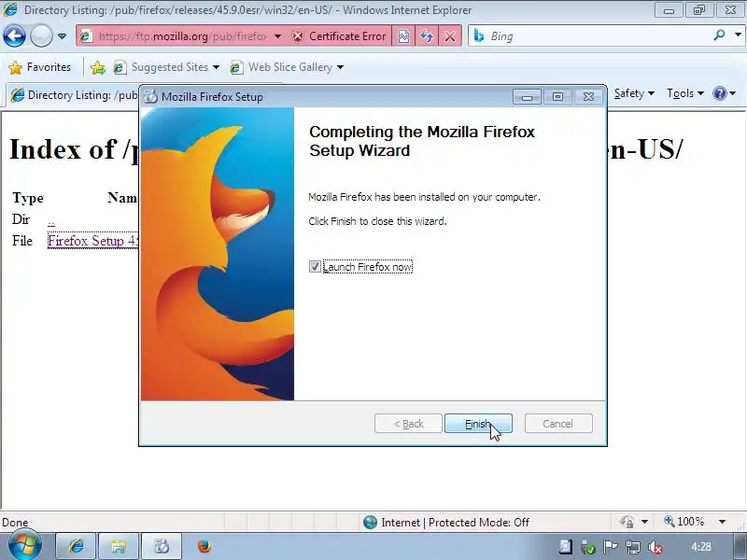Click the muted volume tray icon
Screen dimensions: 747x560
point(655,547)
